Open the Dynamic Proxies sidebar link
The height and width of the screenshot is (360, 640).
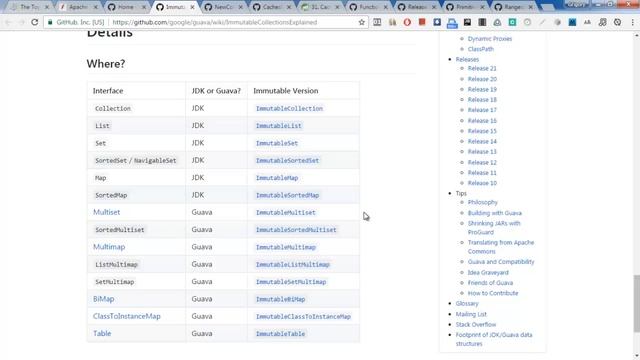tap(490, 39)
